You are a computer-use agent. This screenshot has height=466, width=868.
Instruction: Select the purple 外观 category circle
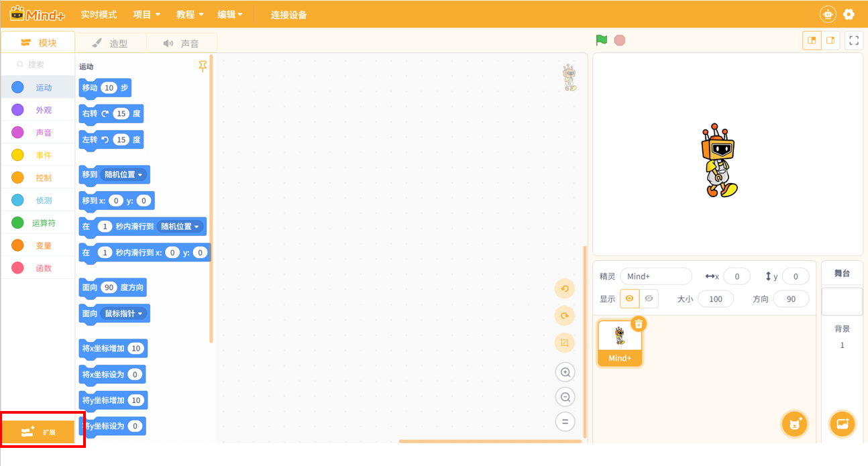click(18, 110)
